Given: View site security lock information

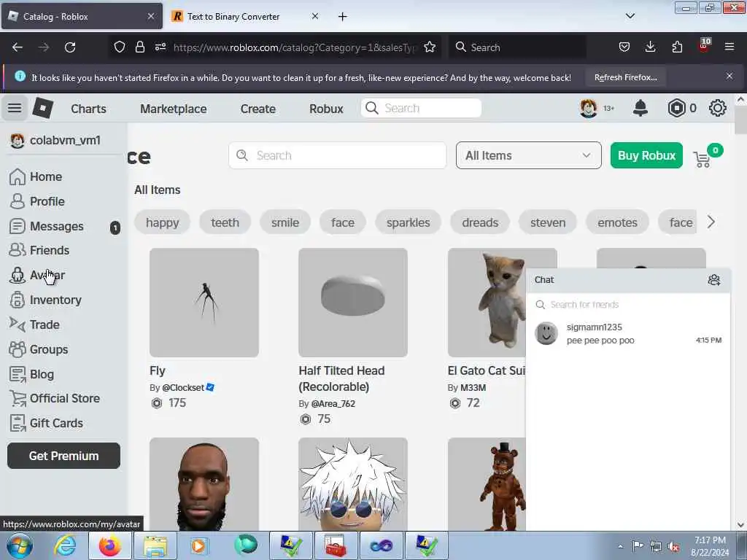Looking at the screenshot, I should [139, 47].
